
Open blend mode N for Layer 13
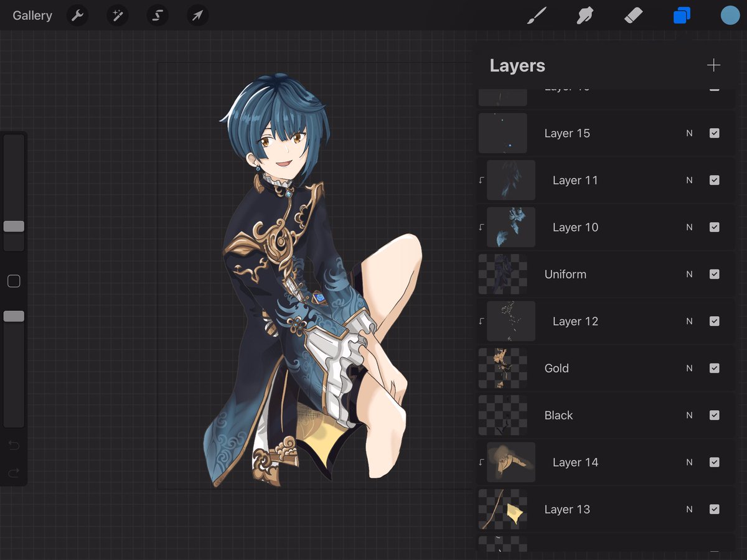(x=689, y=509)
